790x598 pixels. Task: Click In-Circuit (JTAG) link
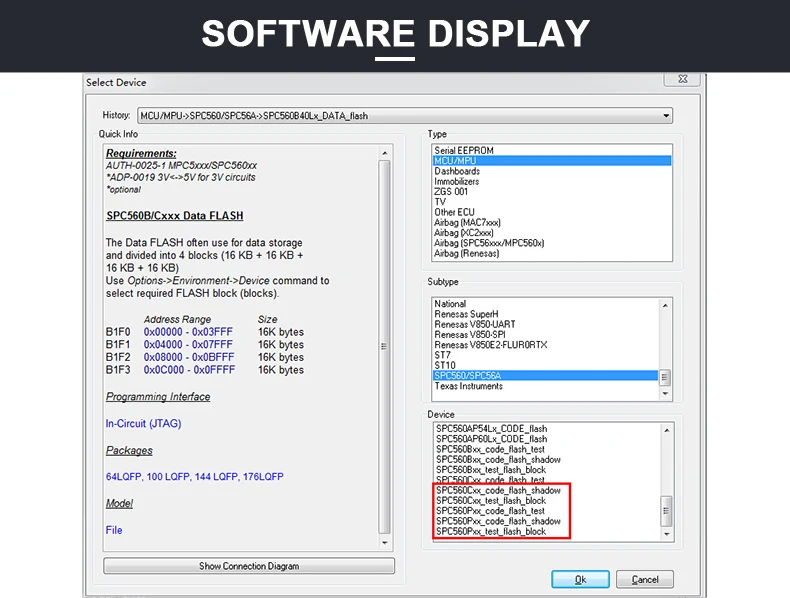[144, 423]
